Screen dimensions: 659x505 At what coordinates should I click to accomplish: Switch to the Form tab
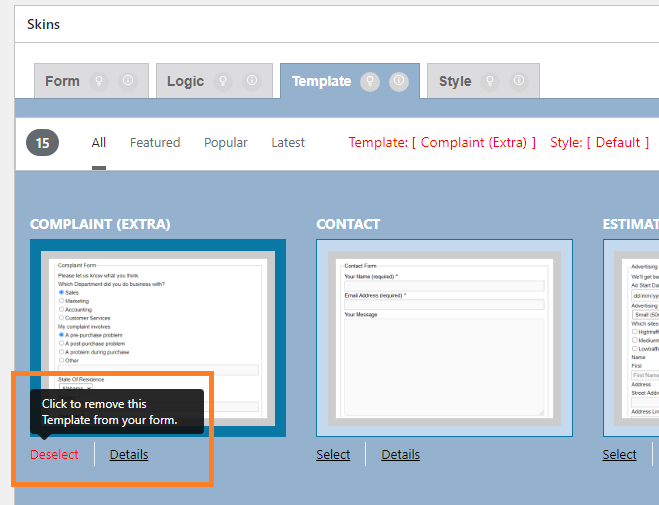pos(62,81)
